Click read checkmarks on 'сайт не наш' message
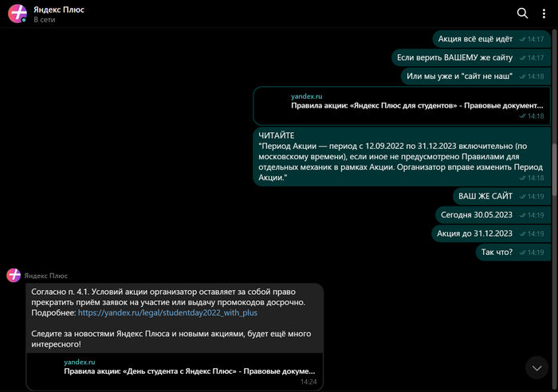558x392 pixels. pos(522,76)
